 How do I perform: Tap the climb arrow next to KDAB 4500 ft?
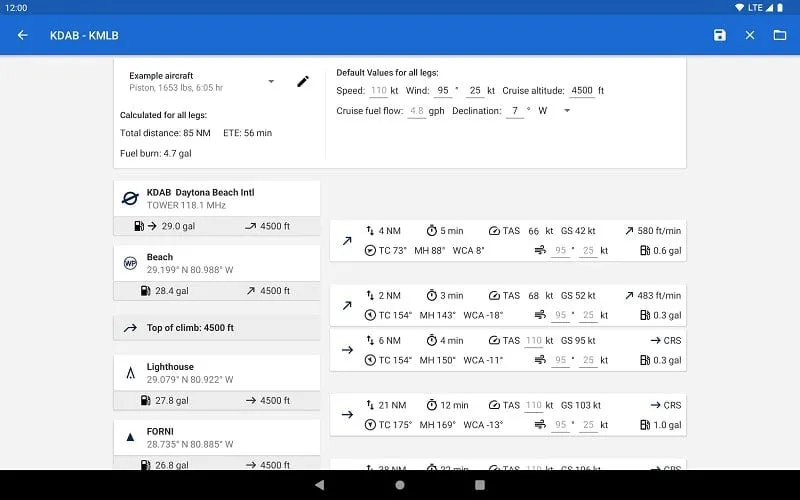point(251,226)
